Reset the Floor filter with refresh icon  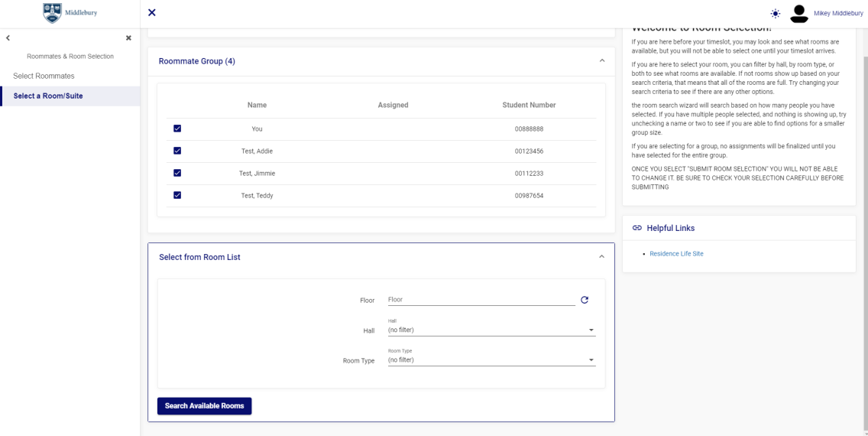point(585,300)
